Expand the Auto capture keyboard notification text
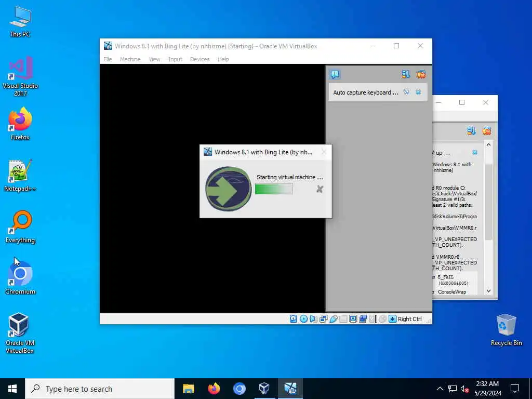Screen dimensions: 532x399 pyautogui.click(x=365, y=92)
